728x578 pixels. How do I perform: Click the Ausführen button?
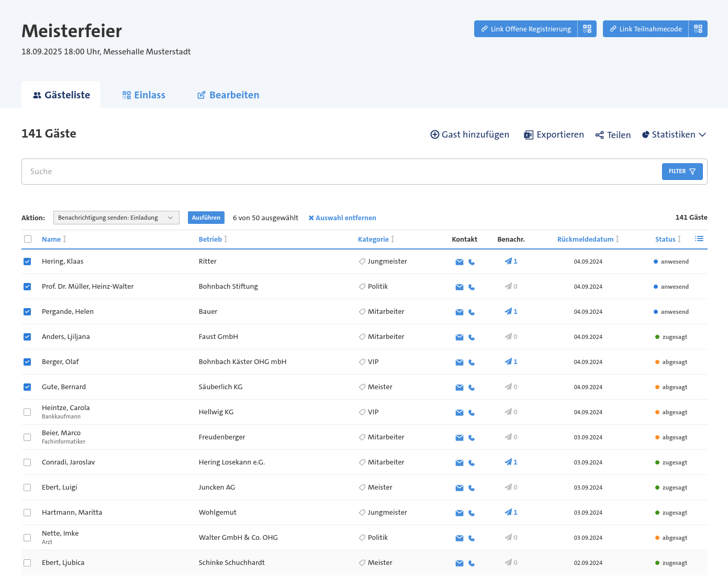click(206, 218)
